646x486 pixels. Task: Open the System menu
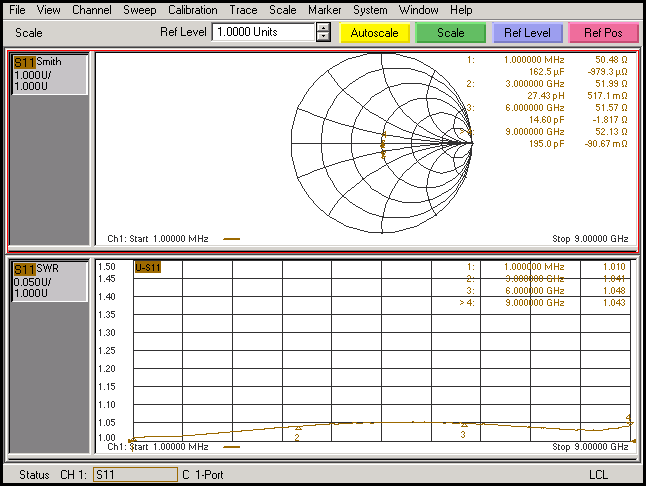click(370, 10)
